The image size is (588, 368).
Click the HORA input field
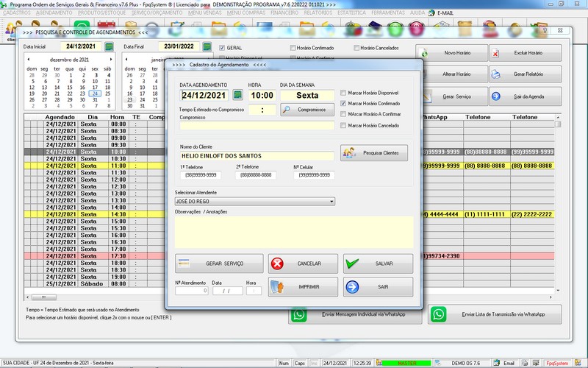pyautogui.click(x=262, y=96)
